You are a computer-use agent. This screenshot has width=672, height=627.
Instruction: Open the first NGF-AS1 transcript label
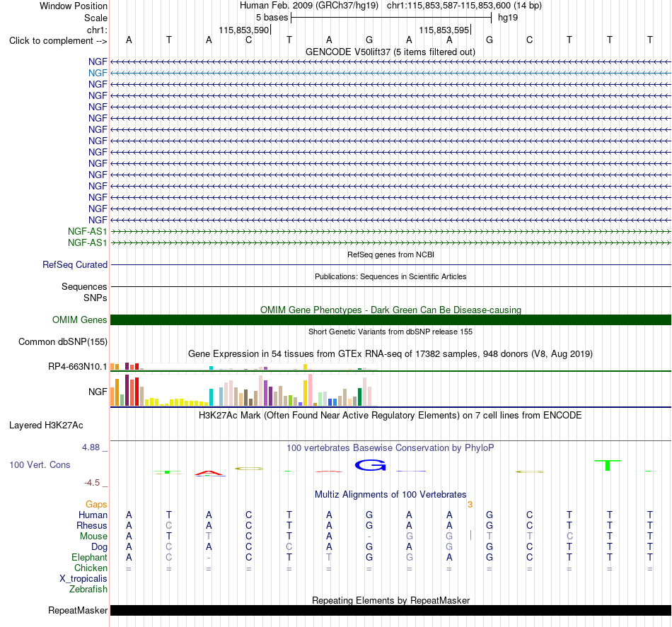88,232
